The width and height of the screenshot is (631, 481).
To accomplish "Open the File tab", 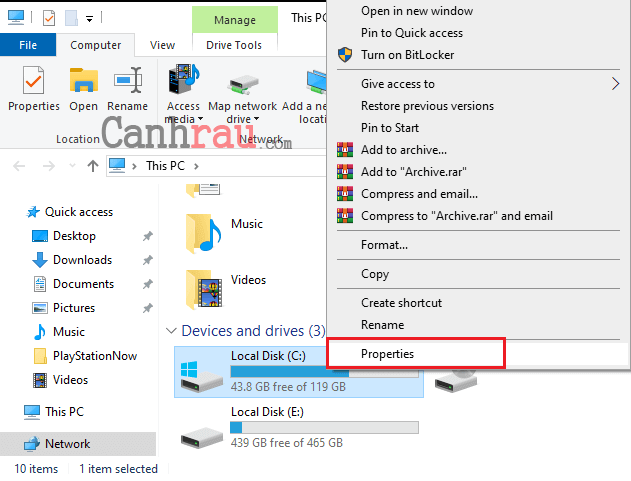I will (28, 45).
